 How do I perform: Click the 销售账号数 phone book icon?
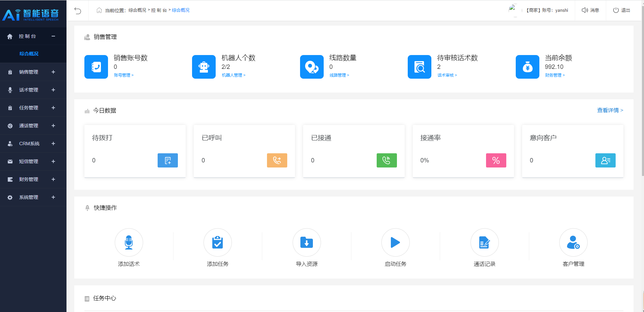(x=96, y=67)
